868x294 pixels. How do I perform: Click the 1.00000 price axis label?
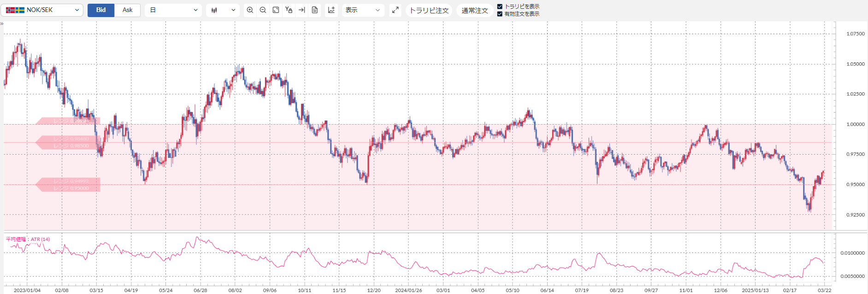pos(856,124)
